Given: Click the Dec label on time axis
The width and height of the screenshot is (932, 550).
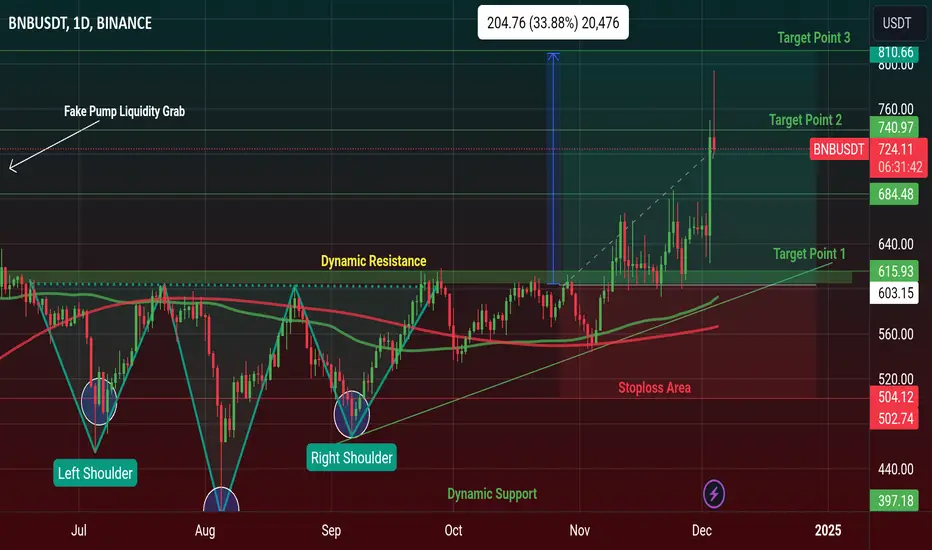Looking at the screenshot, I should pyautogui.click(x=701, y=530).
